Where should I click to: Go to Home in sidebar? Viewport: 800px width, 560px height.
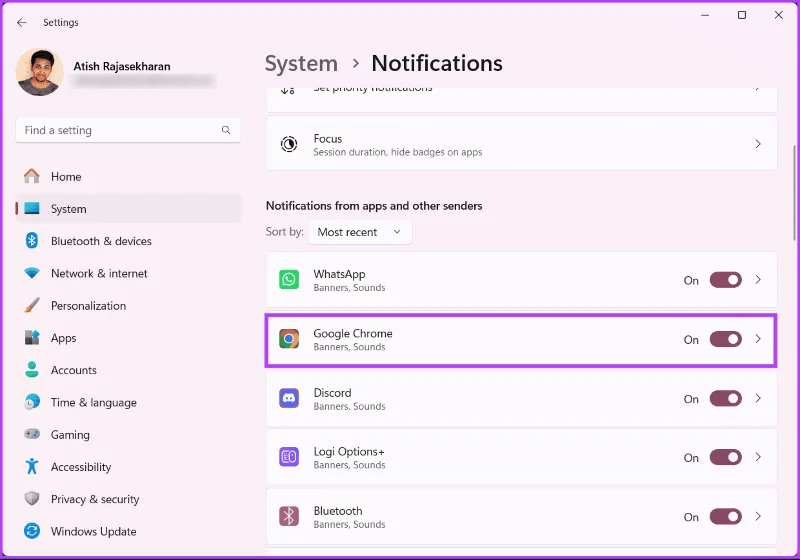[128, 176]
